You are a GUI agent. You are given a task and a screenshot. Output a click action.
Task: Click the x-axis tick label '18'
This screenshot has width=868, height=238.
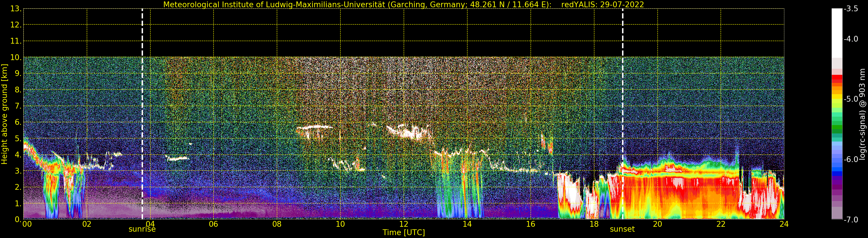[594, 224]
